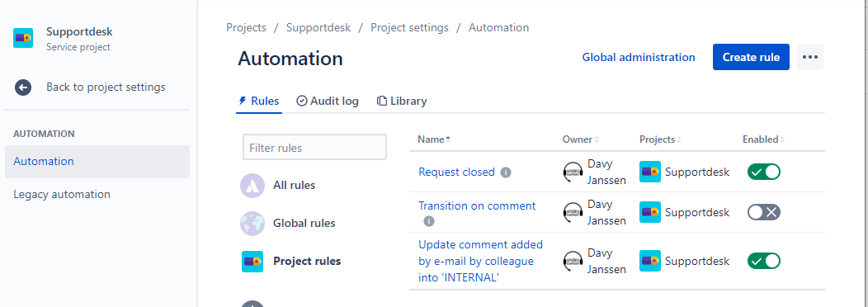
Task: Click Davy Janssen name in Update comment row
Action: [x=606, y=261]
